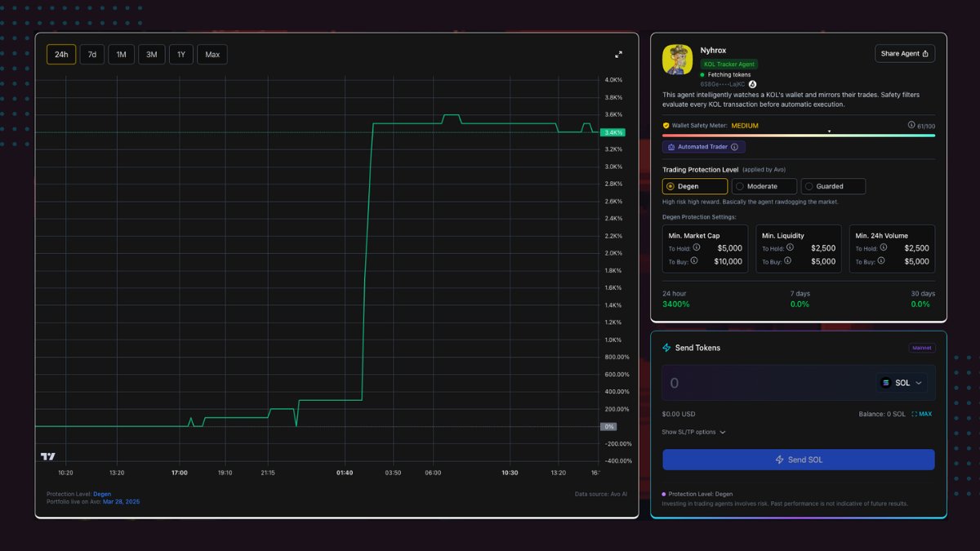Click the SOL token icon in the selector

[886, 382]
